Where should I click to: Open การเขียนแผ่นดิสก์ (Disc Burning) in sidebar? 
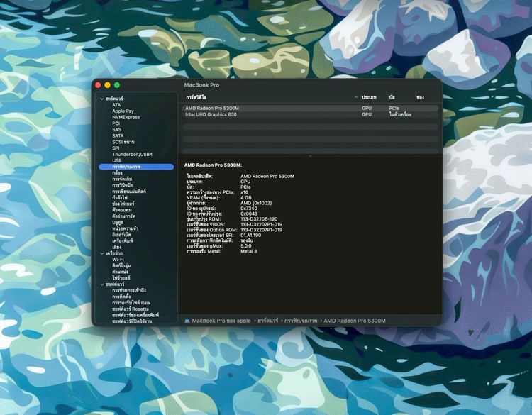[x=129, y=192]
